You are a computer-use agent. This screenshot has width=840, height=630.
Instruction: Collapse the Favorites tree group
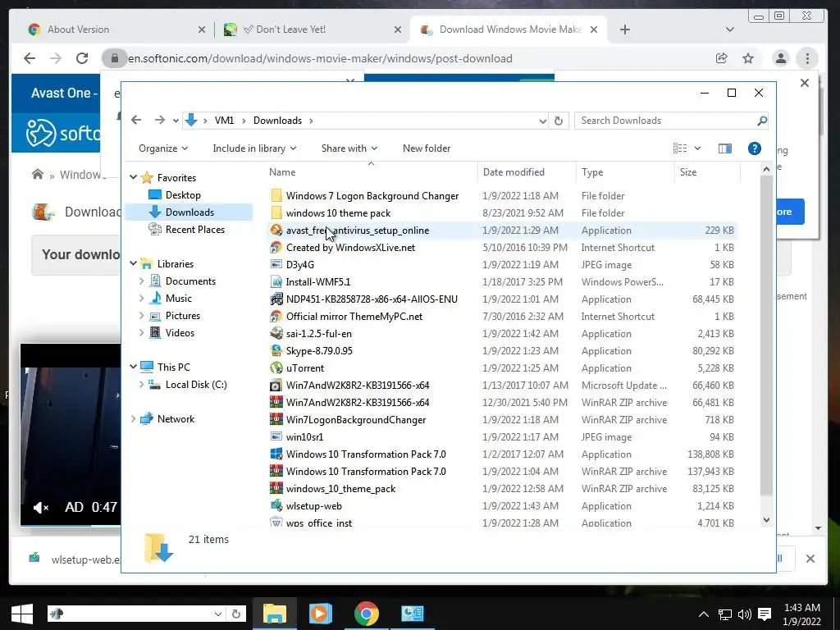[134, 177]
